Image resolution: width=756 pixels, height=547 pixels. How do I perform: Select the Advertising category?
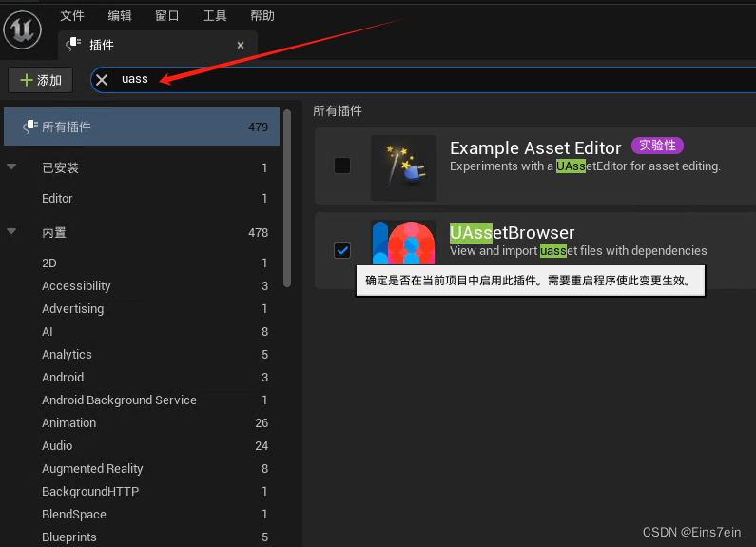point(142,309)
